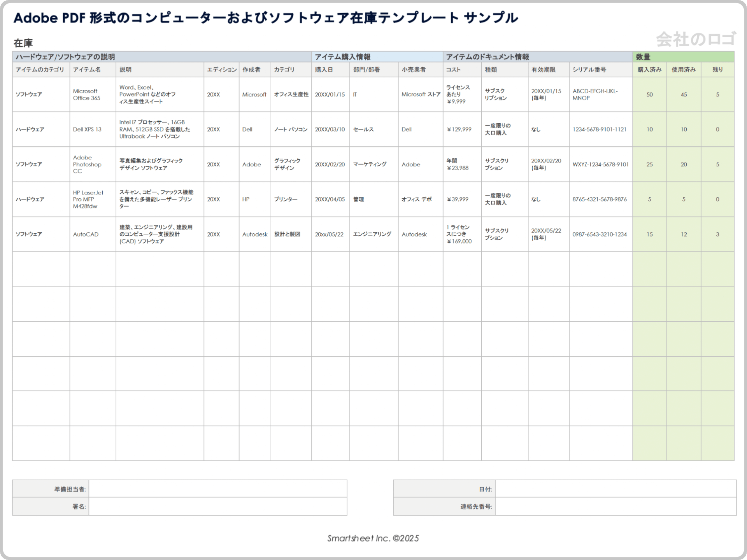Click the 連絡先番号 input field

[x=615, y=506]
